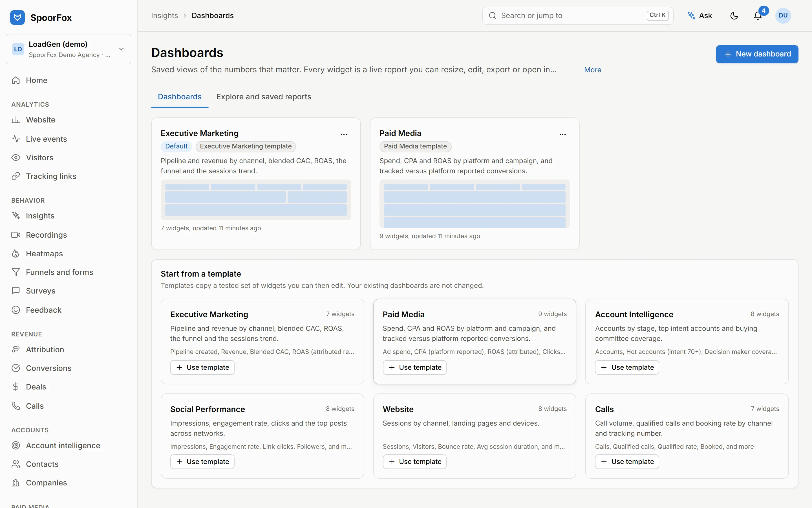Click the Insights breadcrumb link
Screen dimensions: 812x508
click(x=164, y=16)
